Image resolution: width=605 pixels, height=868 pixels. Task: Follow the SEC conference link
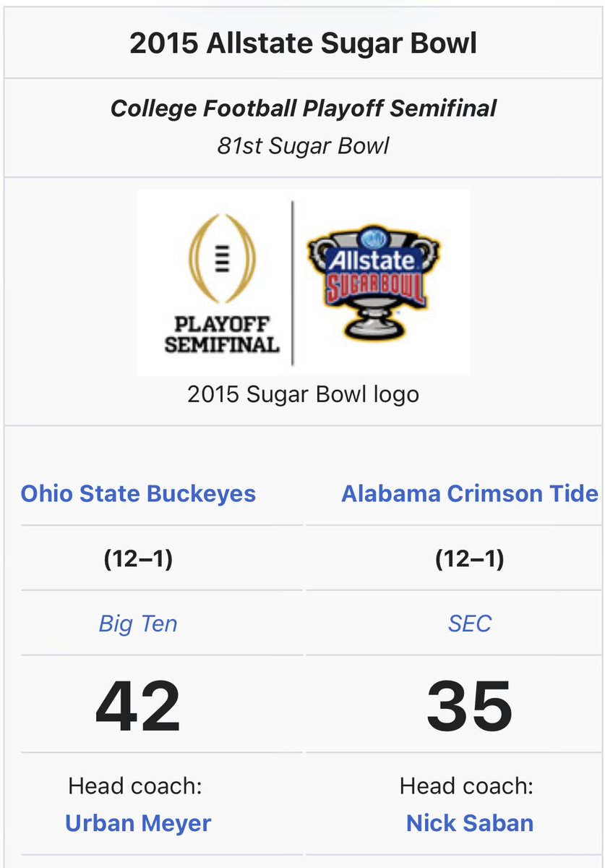click(469, 624)
